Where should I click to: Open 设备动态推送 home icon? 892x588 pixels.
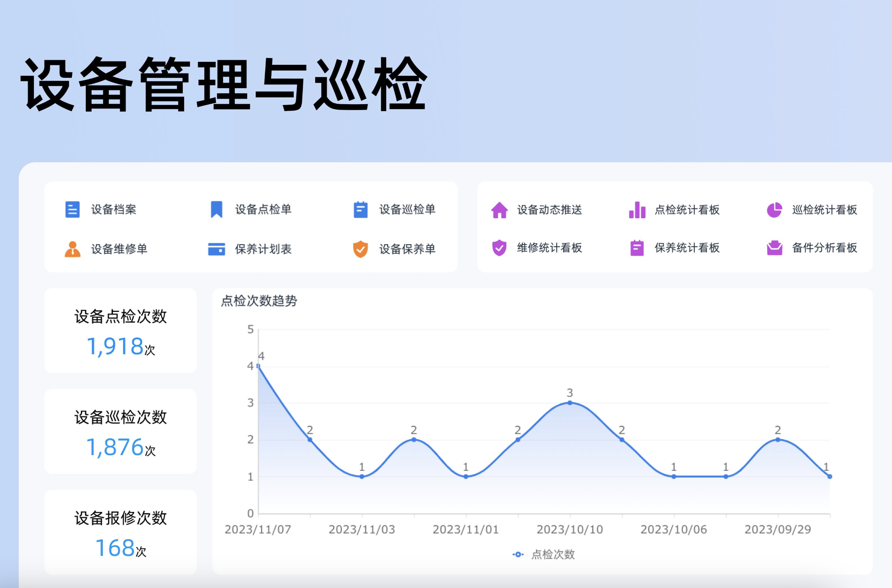[500, 210]
